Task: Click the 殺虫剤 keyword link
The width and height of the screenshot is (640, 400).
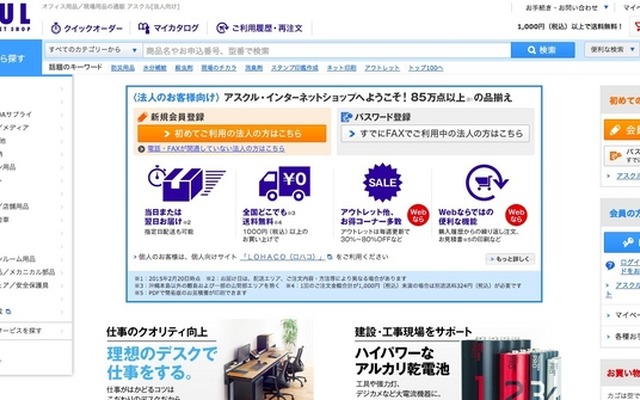Action: pos(184,68)
